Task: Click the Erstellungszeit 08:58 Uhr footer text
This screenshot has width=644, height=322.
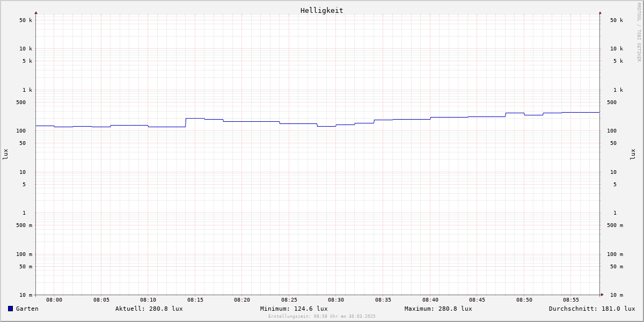Action: [322, 316]
